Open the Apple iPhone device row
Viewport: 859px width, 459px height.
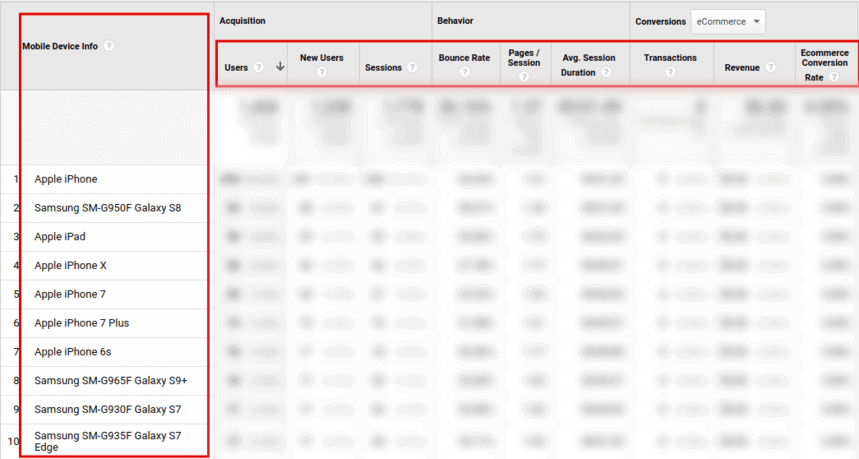click(66, 179)
